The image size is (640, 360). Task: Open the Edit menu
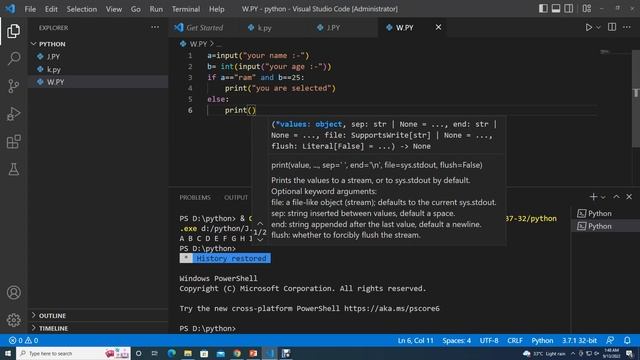(x=51, y=9)
